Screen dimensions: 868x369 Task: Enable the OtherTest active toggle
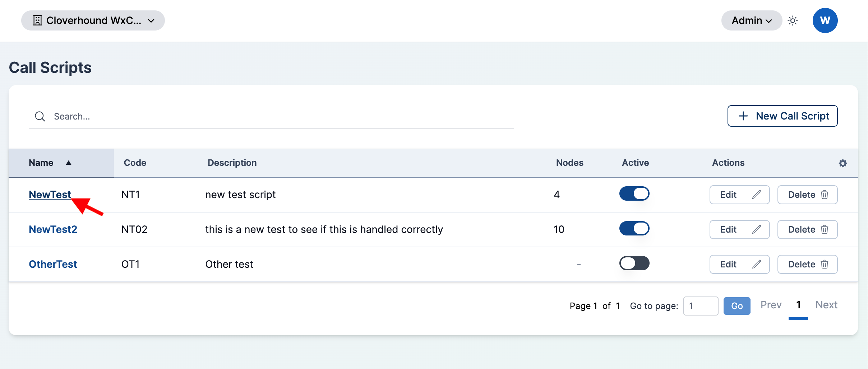click(634, 263)
